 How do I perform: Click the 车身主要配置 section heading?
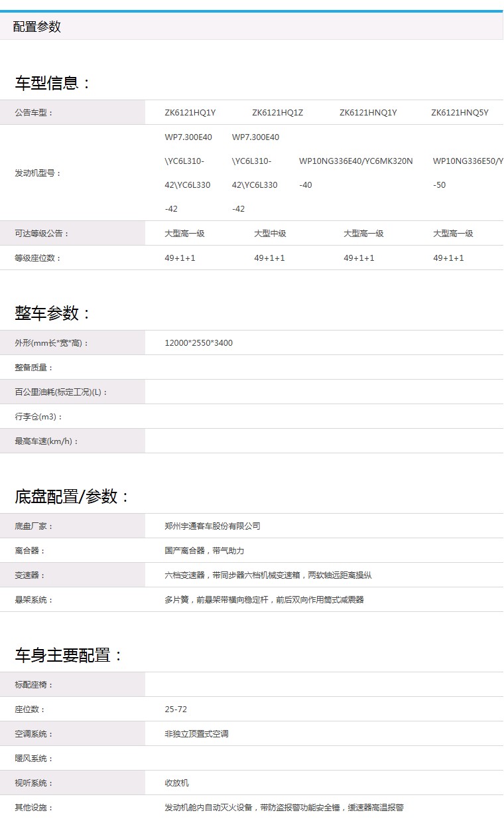pos(70,655)
